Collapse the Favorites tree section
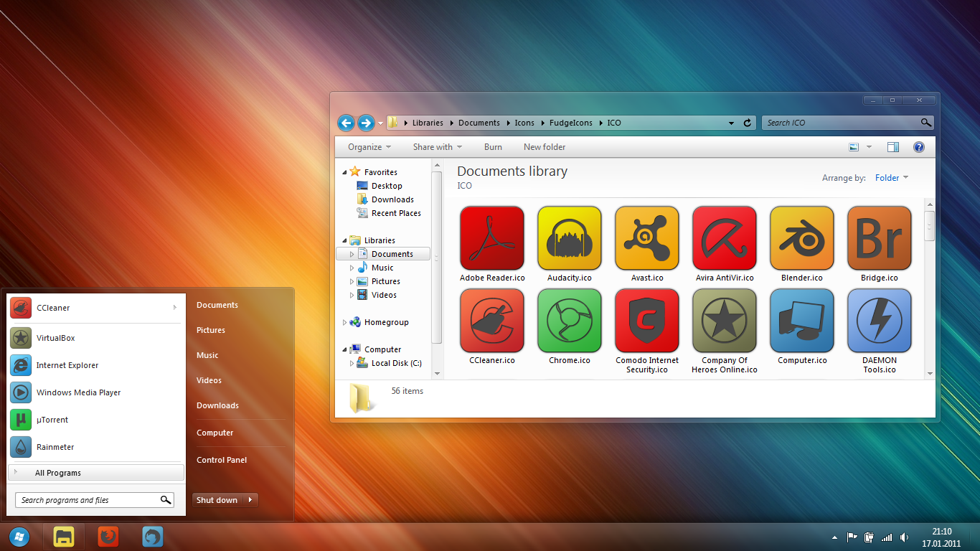 point(344,172)
